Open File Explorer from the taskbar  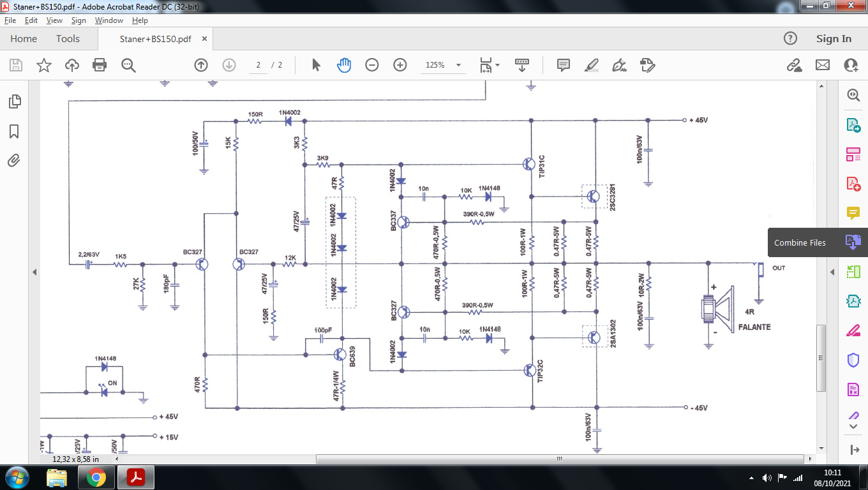pos(57,477)
